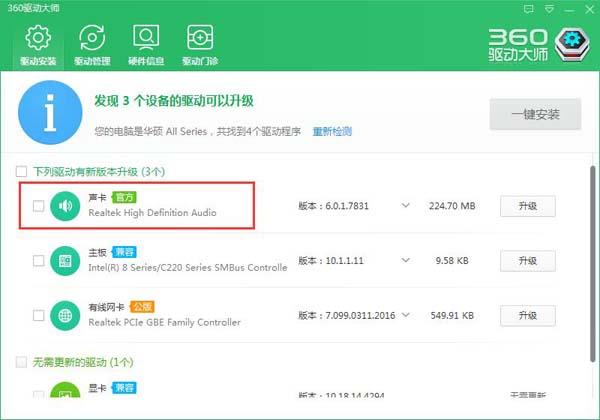Click the 兼容 badge next to 主板

pos(124,252)
